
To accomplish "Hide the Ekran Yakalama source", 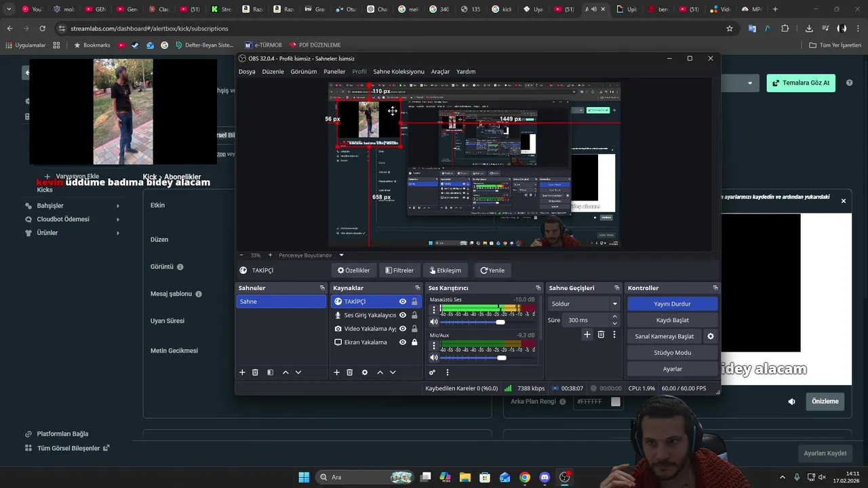I will point(403,342).
